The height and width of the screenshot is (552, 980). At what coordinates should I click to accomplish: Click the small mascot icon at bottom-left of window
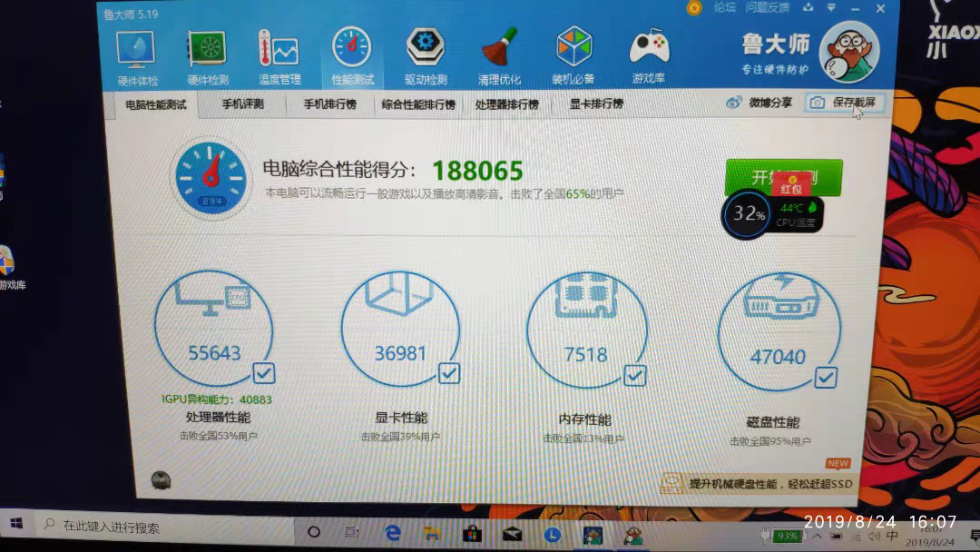(x=161, y=480)
